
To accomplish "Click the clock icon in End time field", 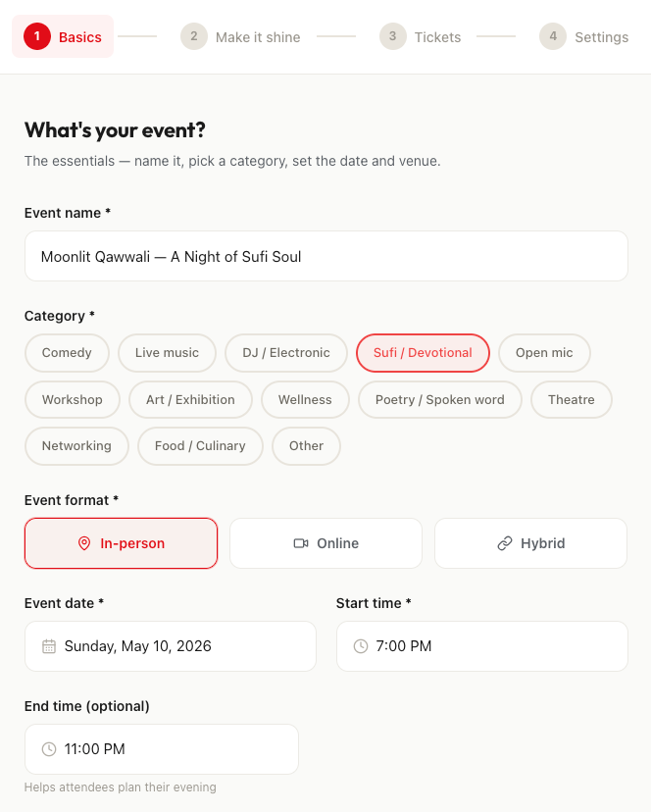I will point(47,748).
